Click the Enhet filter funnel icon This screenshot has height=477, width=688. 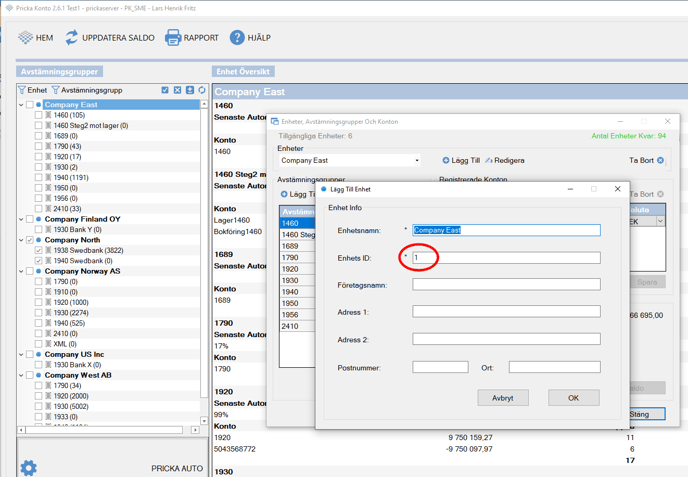(x=22, y=90)
